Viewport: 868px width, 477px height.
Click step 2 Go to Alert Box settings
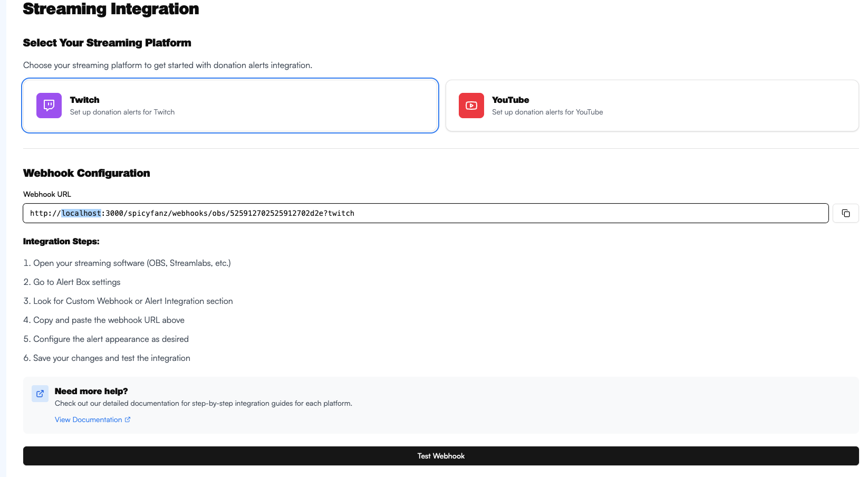pos(72,282)
